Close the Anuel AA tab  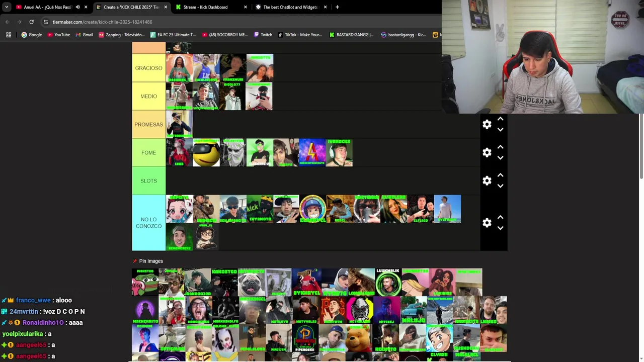tap(86, 7)
